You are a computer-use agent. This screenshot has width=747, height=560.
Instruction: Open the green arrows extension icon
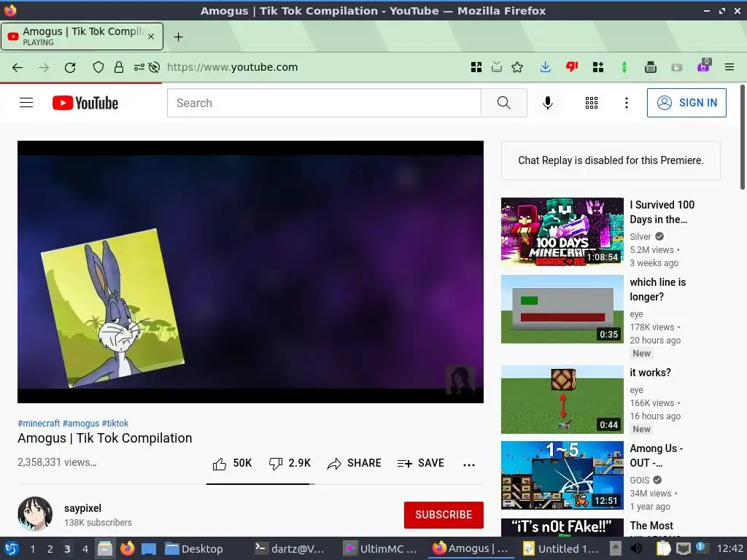click(624, 67)
